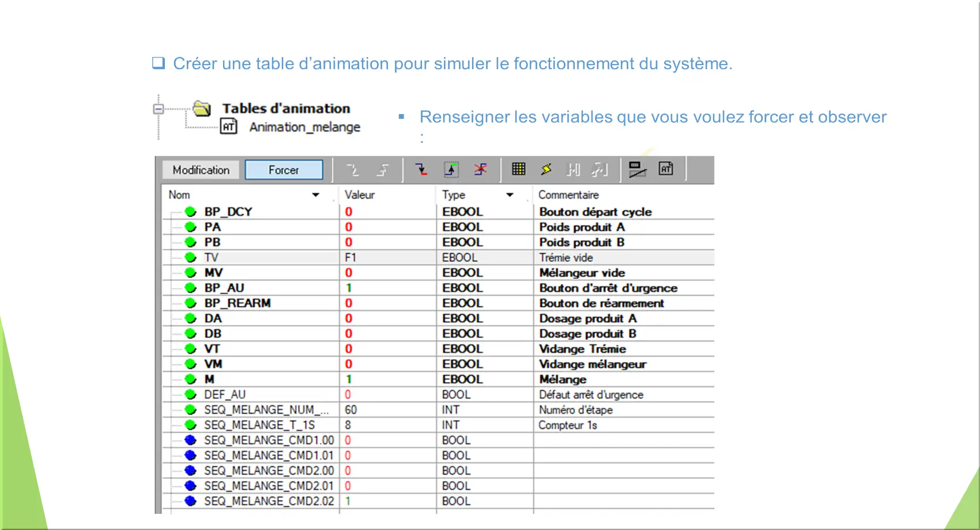Image resolution: width=980 pixels, height=530 pixels.
Task: Select the DB variable name
Action: [213, 334]
